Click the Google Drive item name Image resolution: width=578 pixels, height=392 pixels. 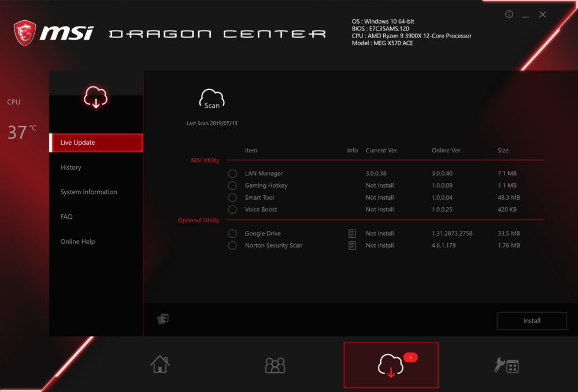(262, 233)
